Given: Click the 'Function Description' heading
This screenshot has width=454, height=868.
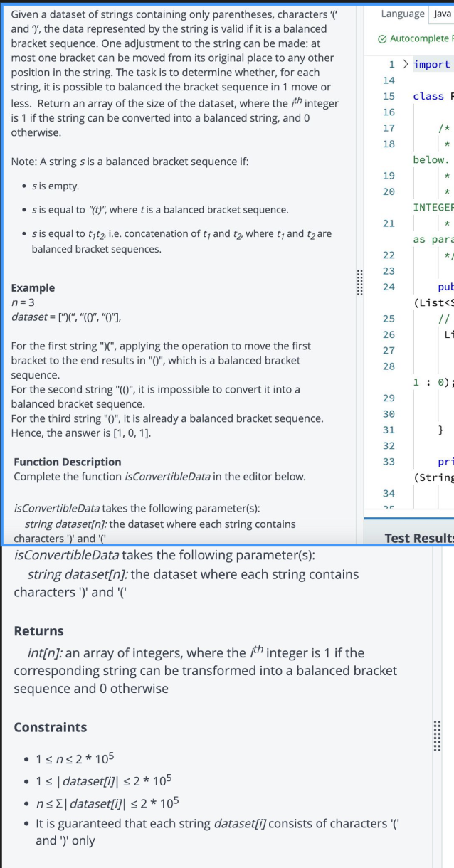Looking at the screenshot, I should (x=68, y=462).
